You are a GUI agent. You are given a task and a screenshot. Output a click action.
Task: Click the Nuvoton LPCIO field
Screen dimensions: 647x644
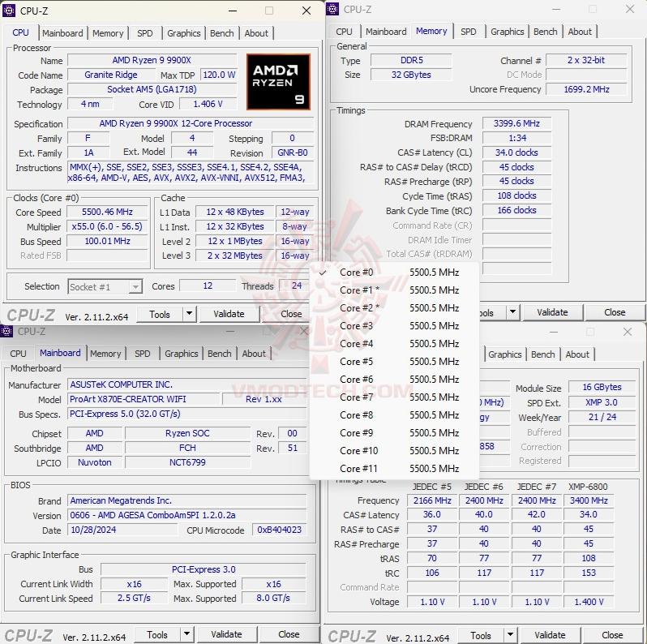95,462
